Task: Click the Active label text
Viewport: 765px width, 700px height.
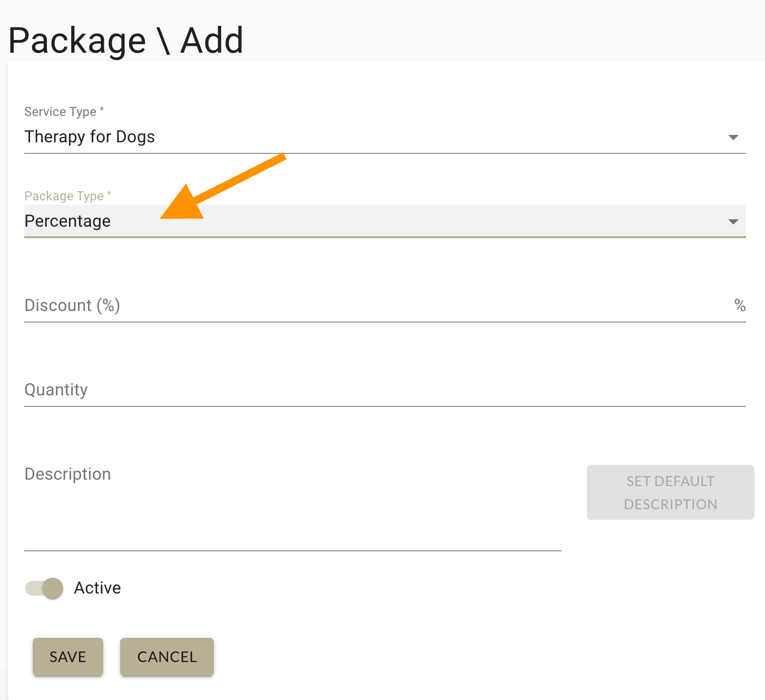Action: [97, 588]
